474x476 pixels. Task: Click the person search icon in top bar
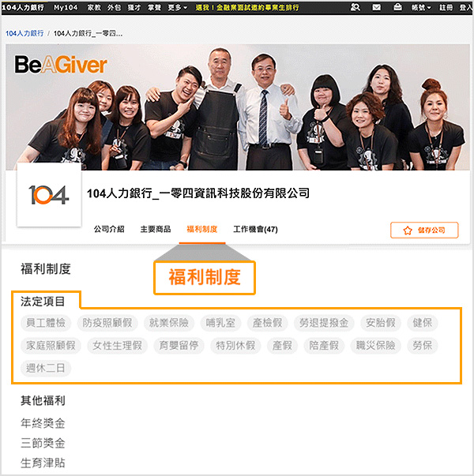(355, 7)
